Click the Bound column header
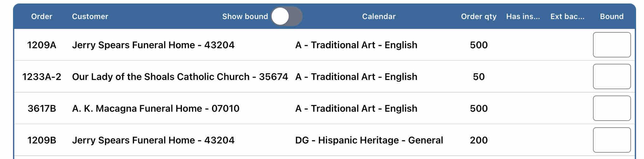This screenshot has width=644, height=159. pos(611,17)
